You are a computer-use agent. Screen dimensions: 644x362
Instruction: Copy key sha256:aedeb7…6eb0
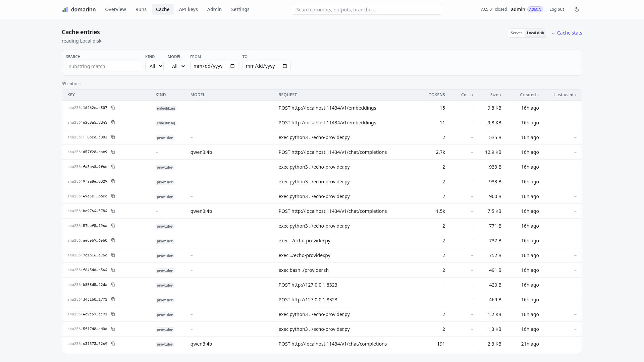(x=113, y=240)
